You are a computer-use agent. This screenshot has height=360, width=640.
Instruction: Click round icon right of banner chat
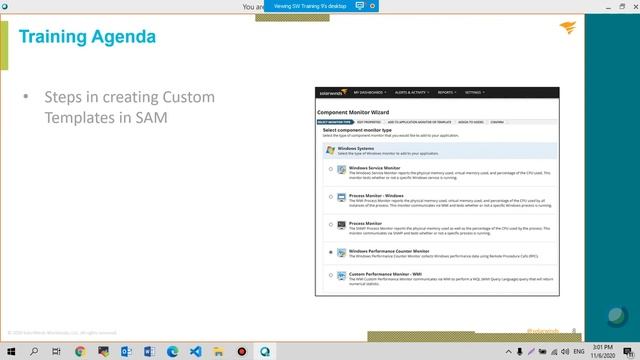click(372, 6)
